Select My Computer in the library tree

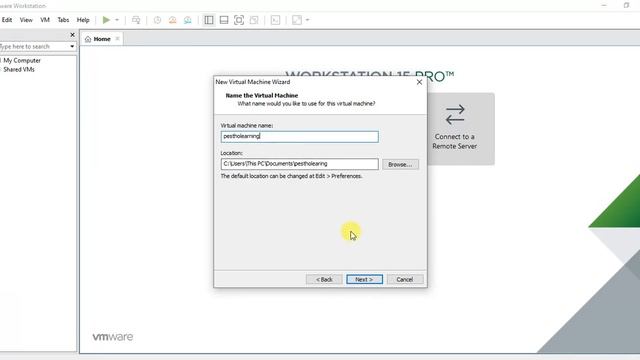(22, 60)
